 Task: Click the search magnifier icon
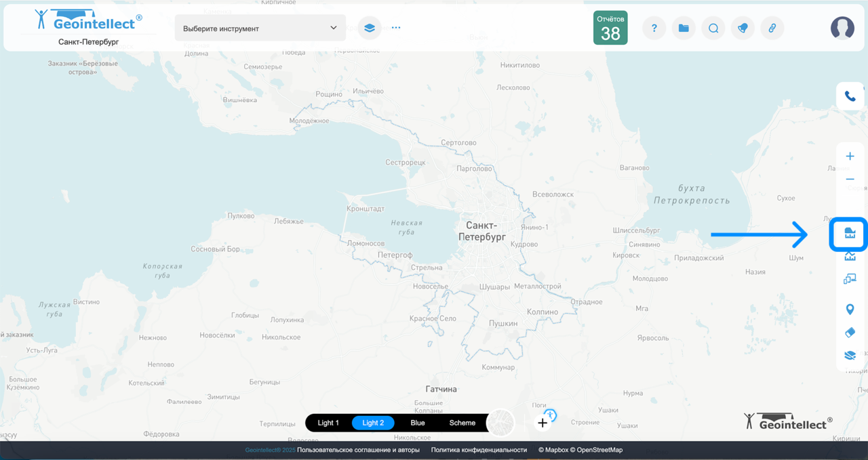click(713, 28)
